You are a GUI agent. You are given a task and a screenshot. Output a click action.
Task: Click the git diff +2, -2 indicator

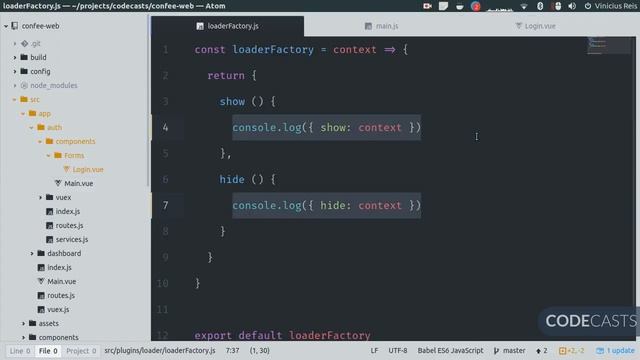point(572,351)
